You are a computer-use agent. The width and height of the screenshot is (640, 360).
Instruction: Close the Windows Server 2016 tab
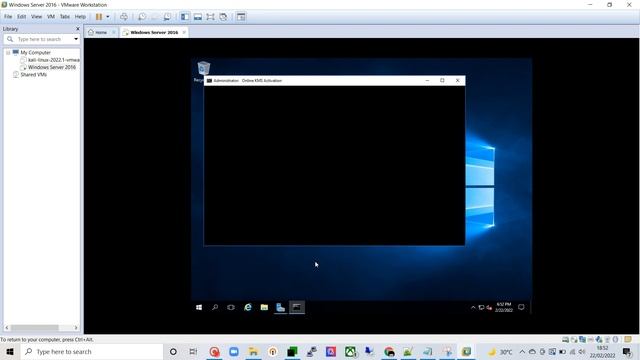[184, 32]
